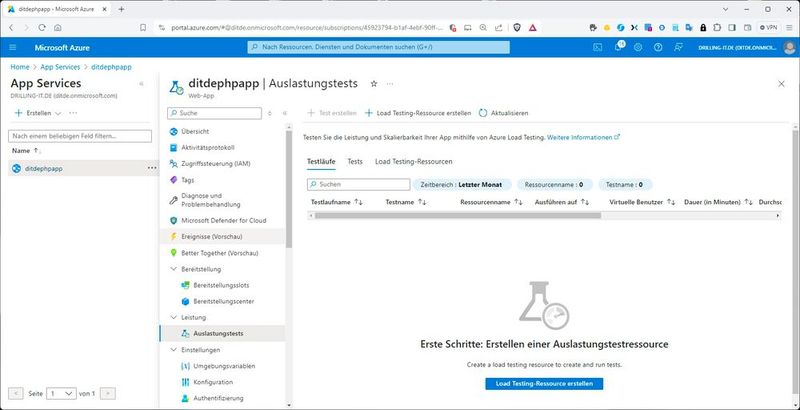Screen dimensions: 800x410
Task: Click the browser reload button
Action: pyautogui.click(x=42, y=28)
